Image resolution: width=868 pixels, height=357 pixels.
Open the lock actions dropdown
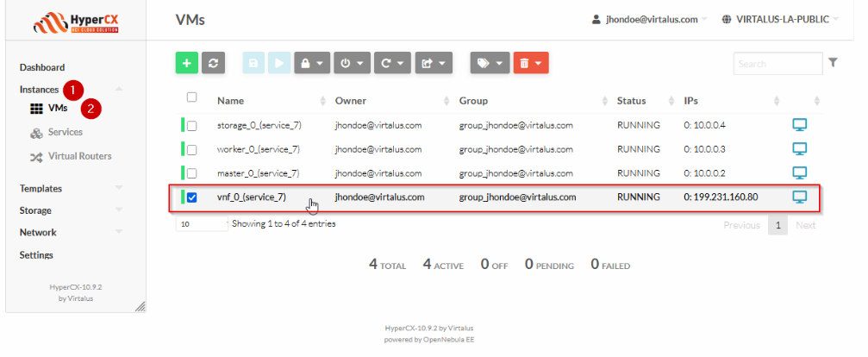tap(312, 63)
